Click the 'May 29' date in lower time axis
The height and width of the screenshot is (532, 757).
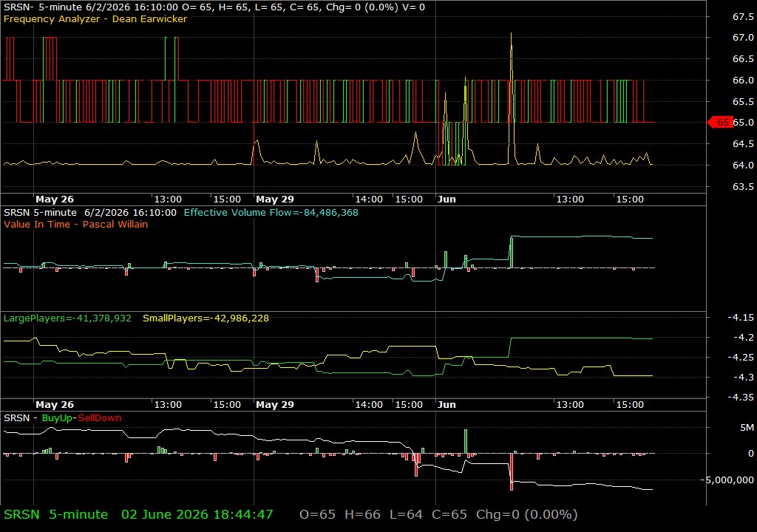click(275, 405)
